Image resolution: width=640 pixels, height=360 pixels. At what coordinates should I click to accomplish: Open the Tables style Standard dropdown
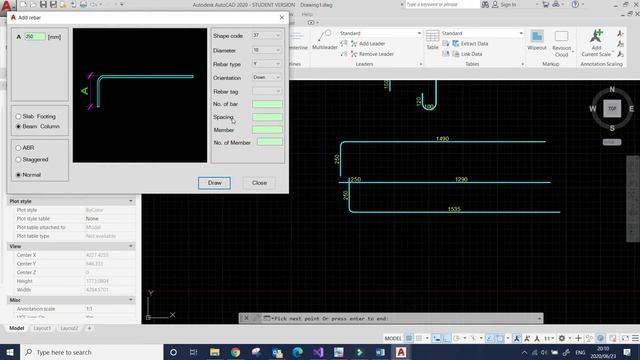click(x=482, y=33)
